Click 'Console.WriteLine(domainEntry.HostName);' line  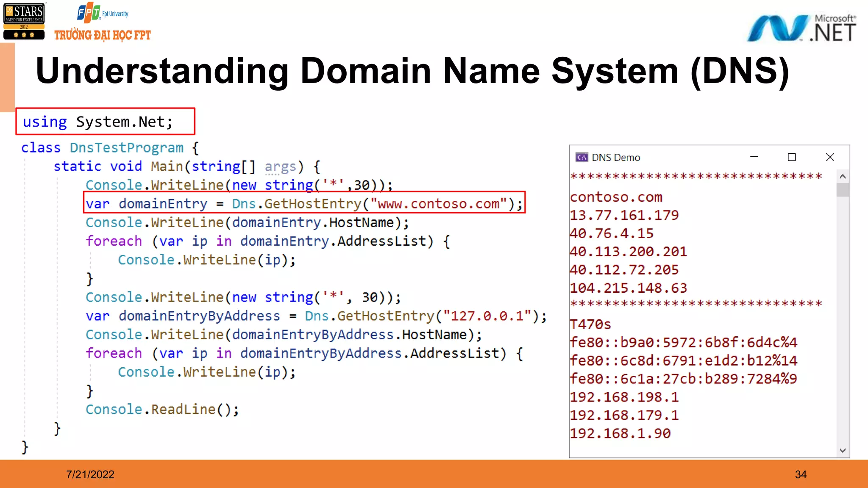248,223
